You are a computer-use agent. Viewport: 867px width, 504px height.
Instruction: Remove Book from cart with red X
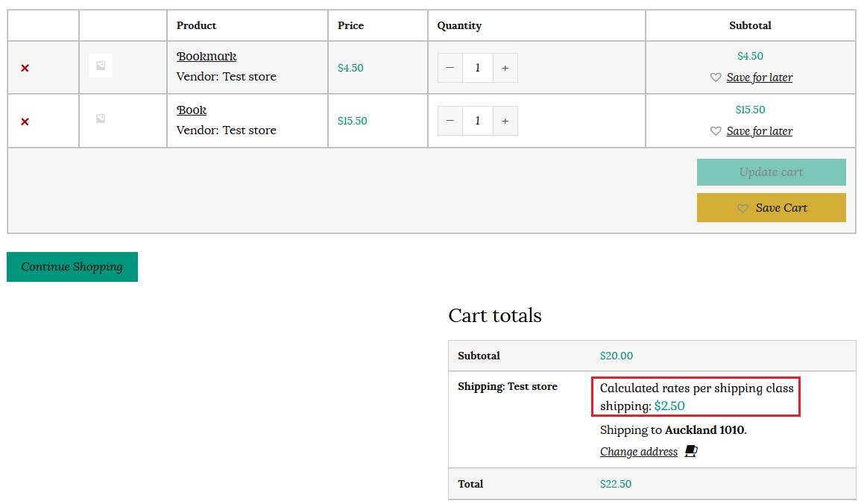25,122
